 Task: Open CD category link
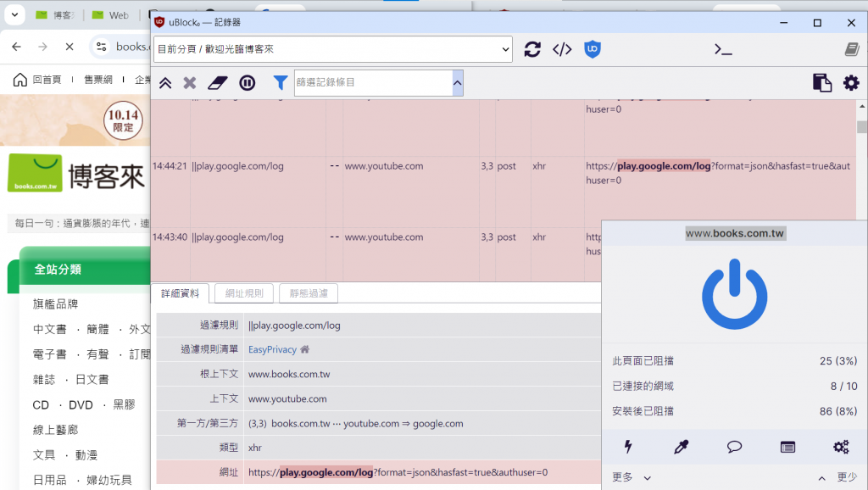point(41,405)
